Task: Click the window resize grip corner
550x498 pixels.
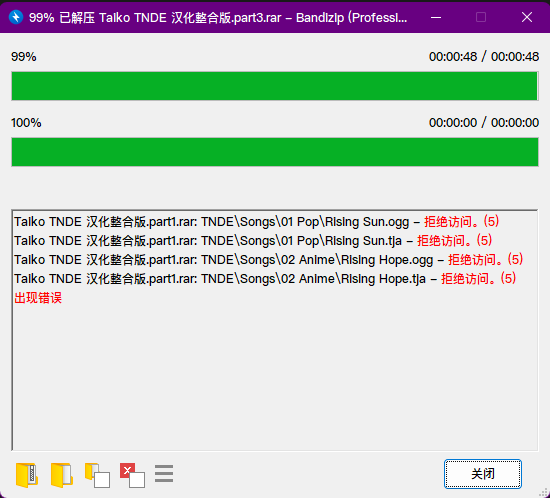Action: [x=543, y=492]
